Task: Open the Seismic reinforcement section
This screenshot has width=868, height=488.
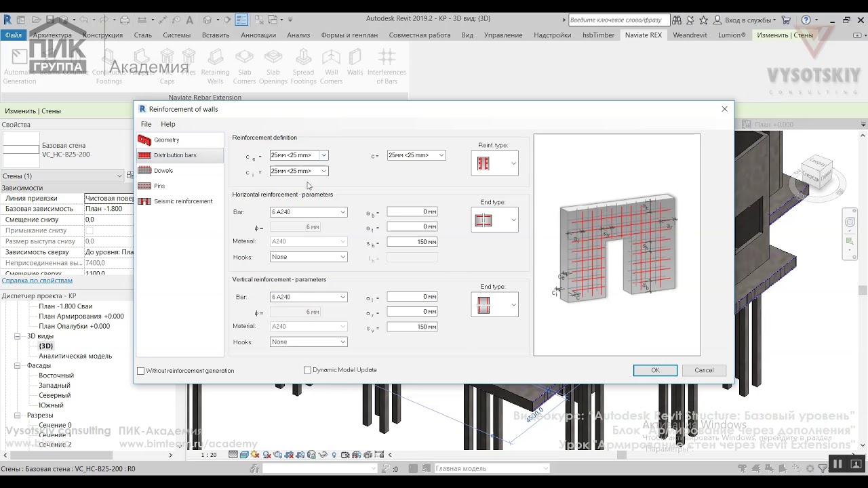Action: tap(182, 201)
